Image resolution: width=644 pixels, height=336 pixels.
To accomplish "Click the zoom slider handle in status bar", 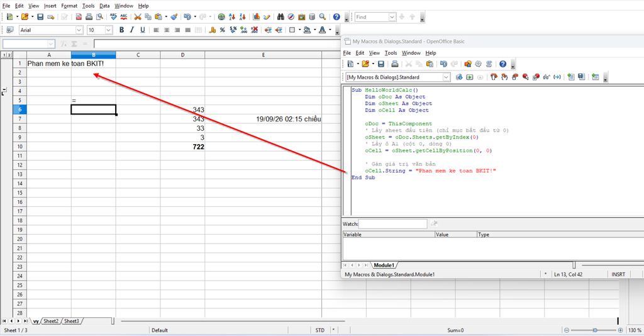I will (595, 330).
